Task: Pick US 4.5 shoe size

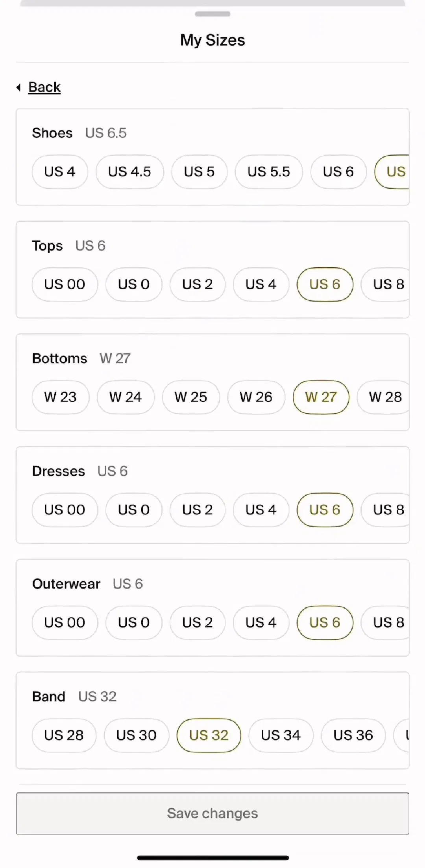Action: click(x=130, y=172)
